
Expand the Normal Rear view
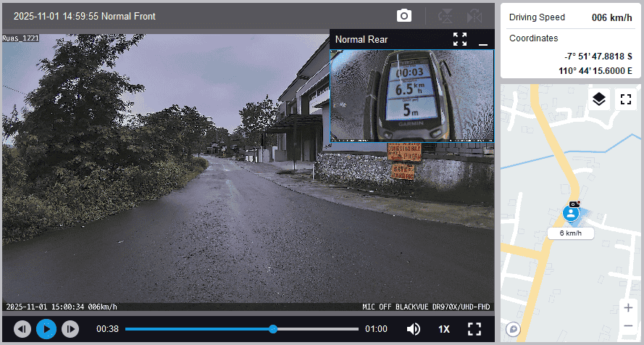point(460,39)
